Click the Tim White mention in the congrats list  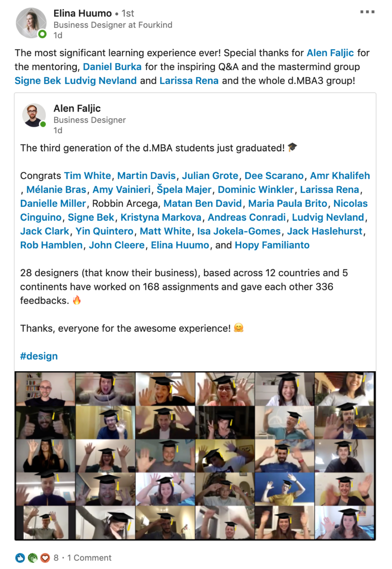[x=87, y=176]
